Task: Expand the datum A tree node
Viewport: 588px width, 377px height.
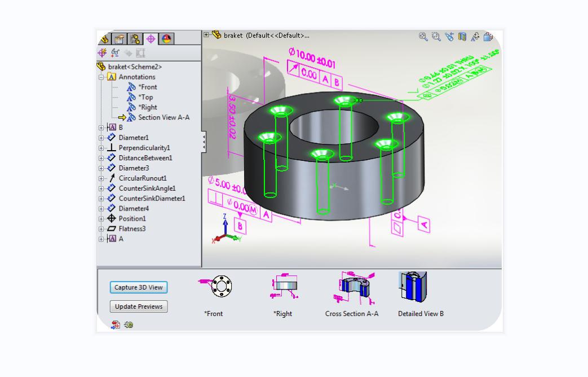Action: [101, 239]
